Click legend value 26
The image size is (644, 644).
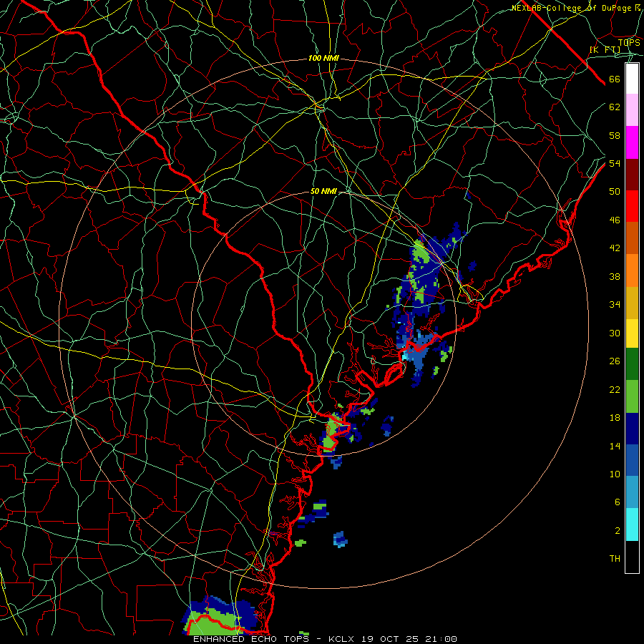(x=615, y=361)
